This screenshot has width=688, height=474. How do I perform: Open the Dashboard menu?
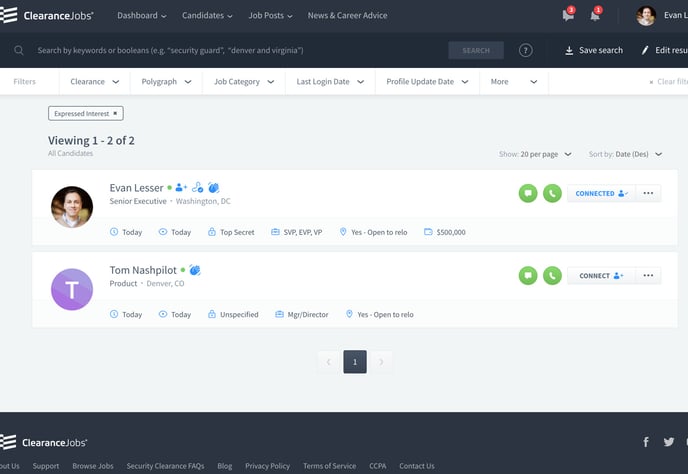click(x=142, y=15)
